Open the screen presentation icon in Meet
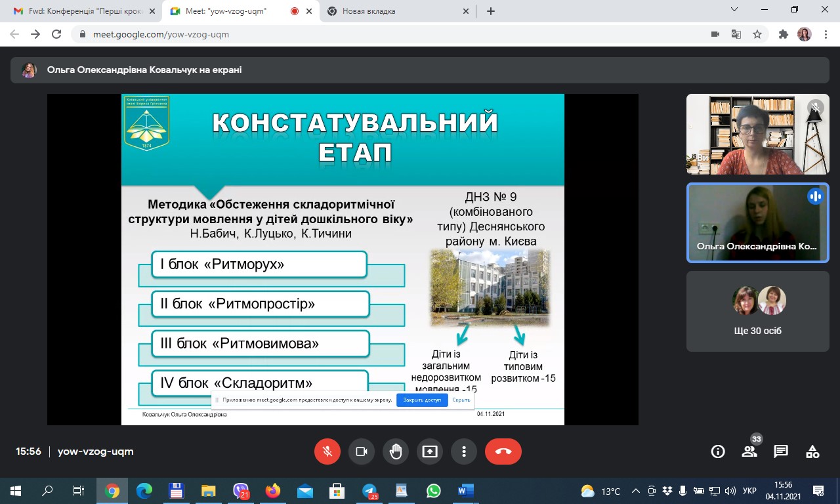The width and height of the screenshot is (840, 504). click(430, 451)
